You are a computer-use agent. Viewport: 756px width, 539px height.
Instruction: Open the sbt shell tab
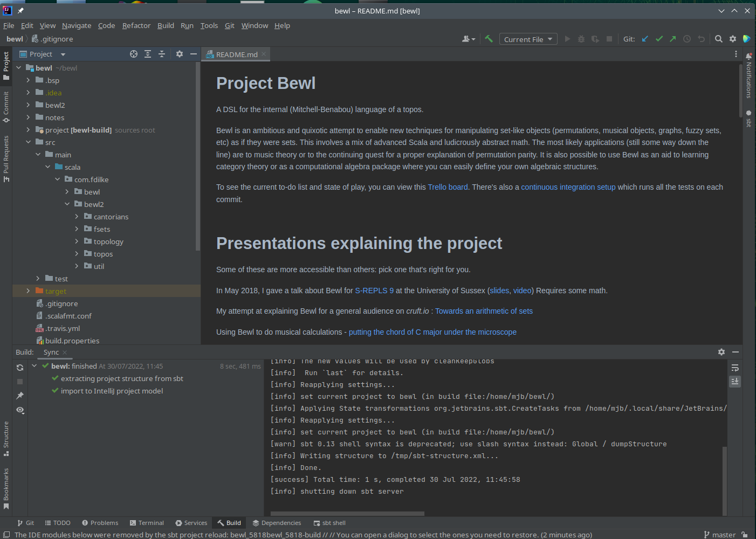click(x=329, y=523)
